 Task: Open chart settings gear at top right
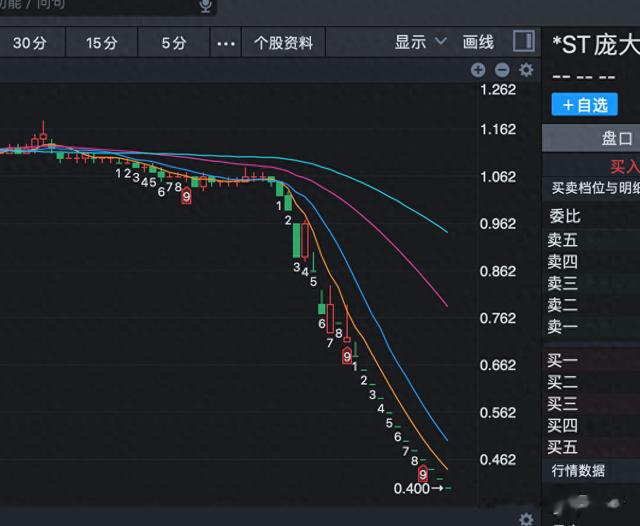(x=526, y=70)
